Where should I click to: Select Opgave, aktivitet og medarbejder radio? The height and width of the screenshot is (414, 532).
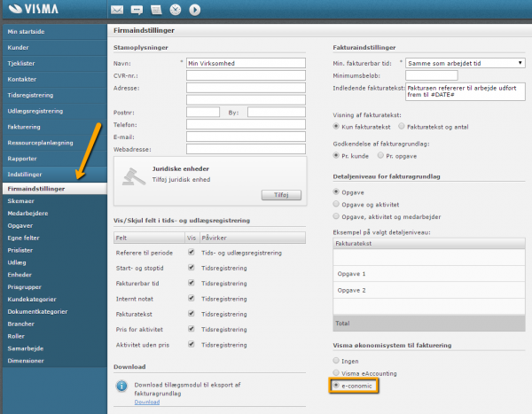point(336,216)
